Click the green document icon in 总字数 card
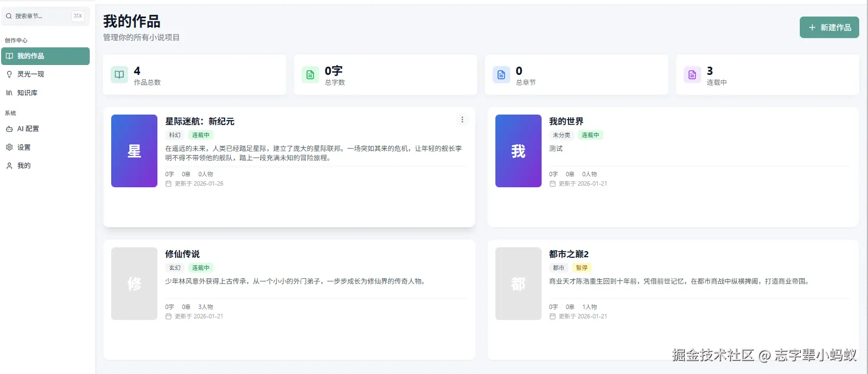The image size is (868, 374). [x=310, y=75]
